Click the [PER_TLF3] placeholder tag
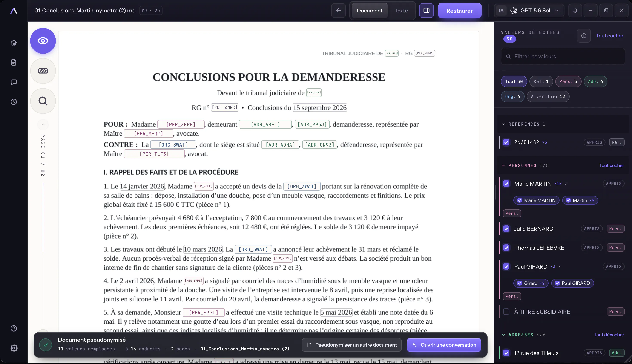Screen dimensions: 632x364 (x=154, y=154)
